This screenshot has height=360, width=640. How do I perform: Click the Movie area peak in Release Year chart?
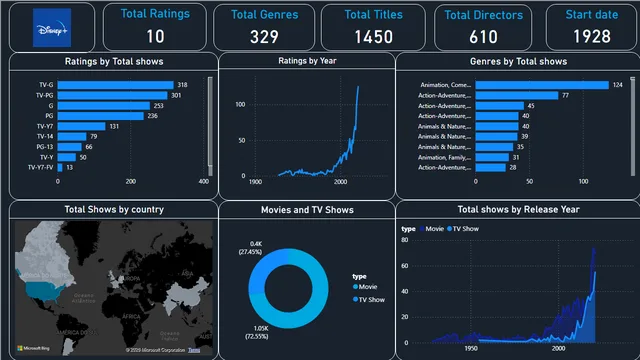[593, 249]
